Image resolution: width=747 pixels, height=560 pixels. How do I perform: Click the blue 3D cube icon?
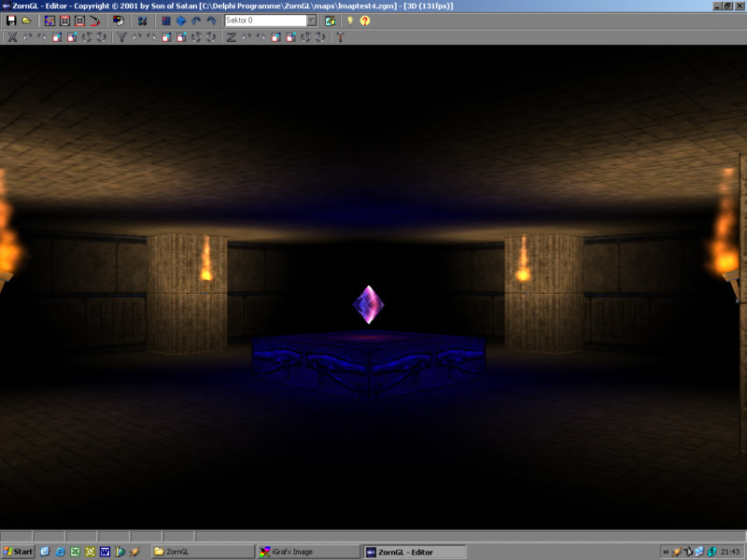181,21
